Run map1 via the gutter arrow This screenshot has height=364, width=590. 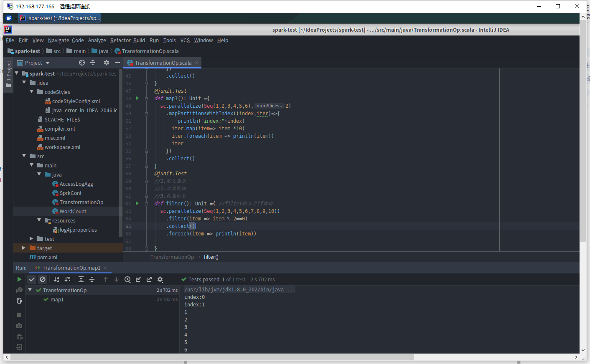137,98
